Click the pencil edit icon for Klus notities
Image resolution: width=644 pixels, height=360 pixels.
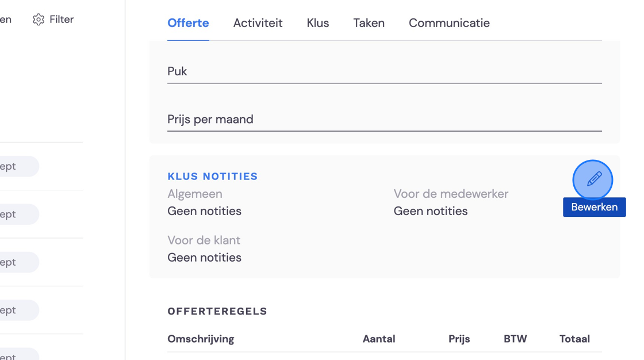point(593,180)
